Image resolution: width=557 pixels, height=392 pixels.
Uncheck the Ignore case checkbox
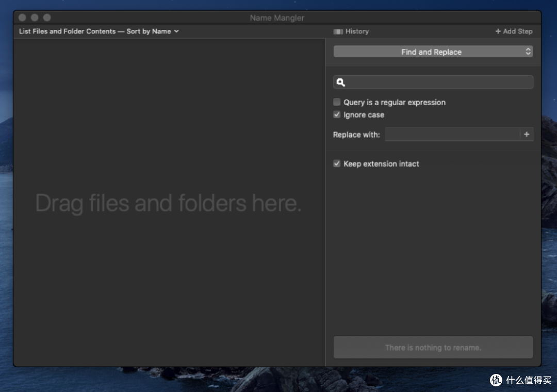(337, 115)
